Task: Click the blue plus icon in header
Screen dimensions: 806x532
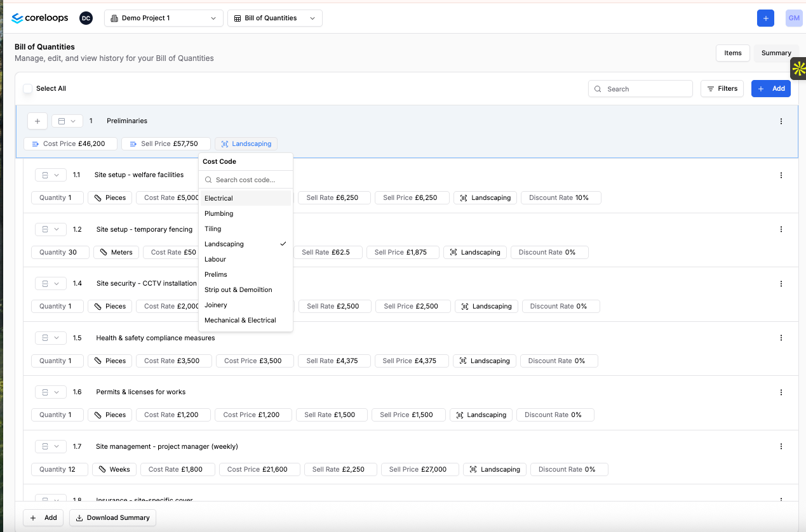Action: point(765,18)
